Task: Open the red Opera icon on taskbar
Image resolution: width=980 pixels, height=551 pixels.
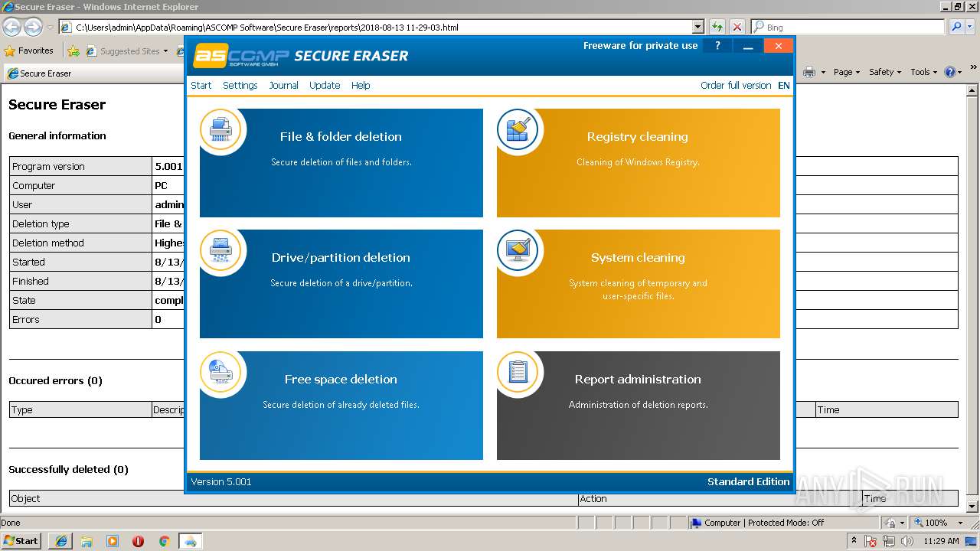Action: tap(138, 541)
